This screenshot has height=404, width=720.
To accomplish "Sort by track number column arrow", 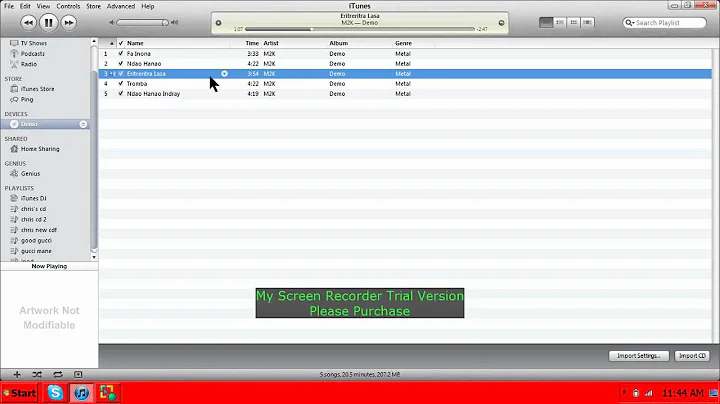I will 112,43.
